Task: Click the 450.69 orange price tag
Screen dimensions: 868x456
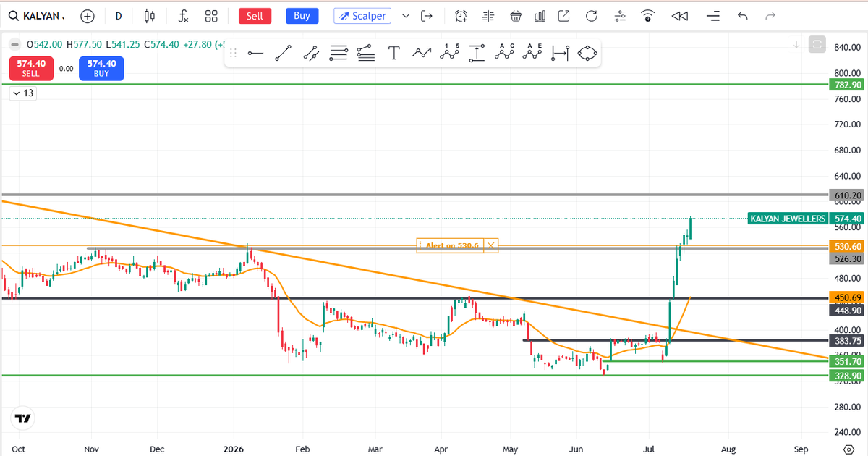Action: point(848,298)
